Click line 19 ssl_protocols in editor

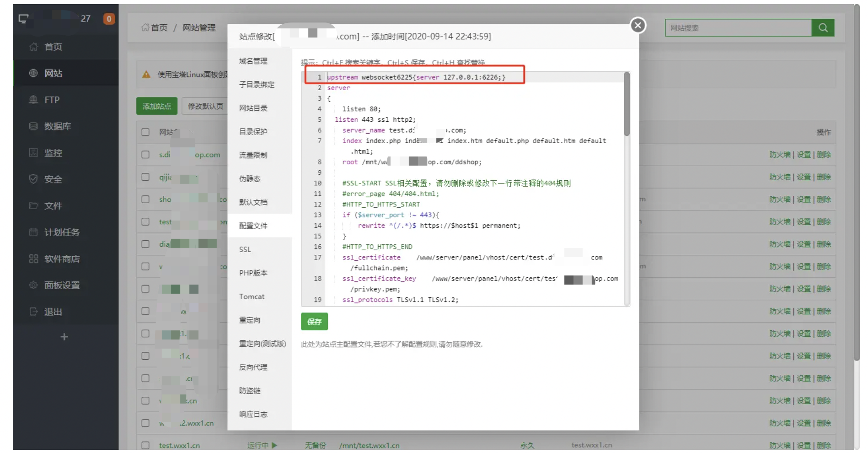coord(400,300)
